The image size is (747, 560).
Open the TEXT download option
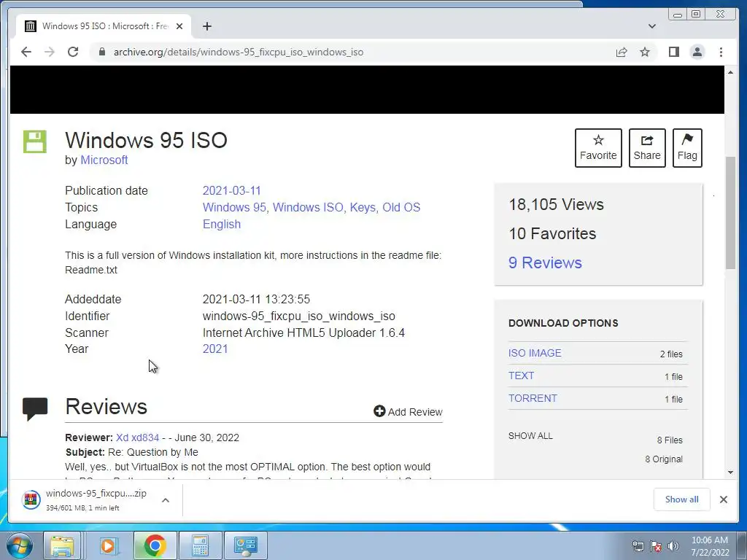pyautogui.click(x=521, y=376)
